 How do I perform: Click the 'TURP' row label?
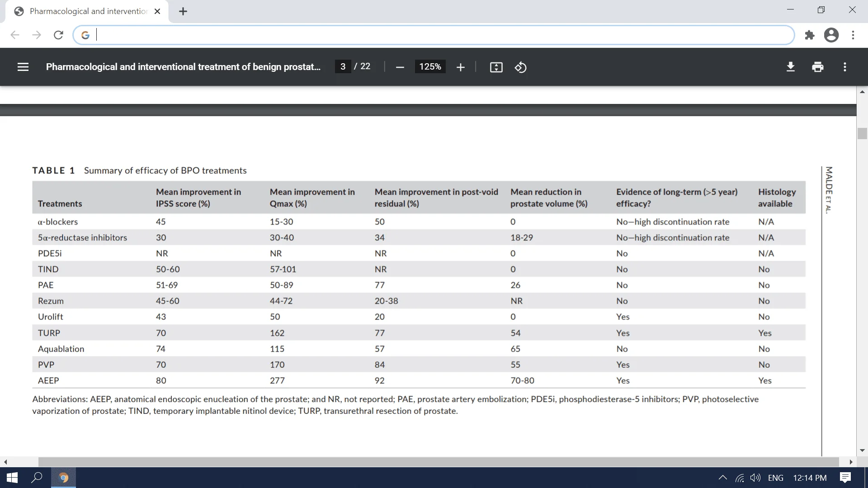(49, 333)
